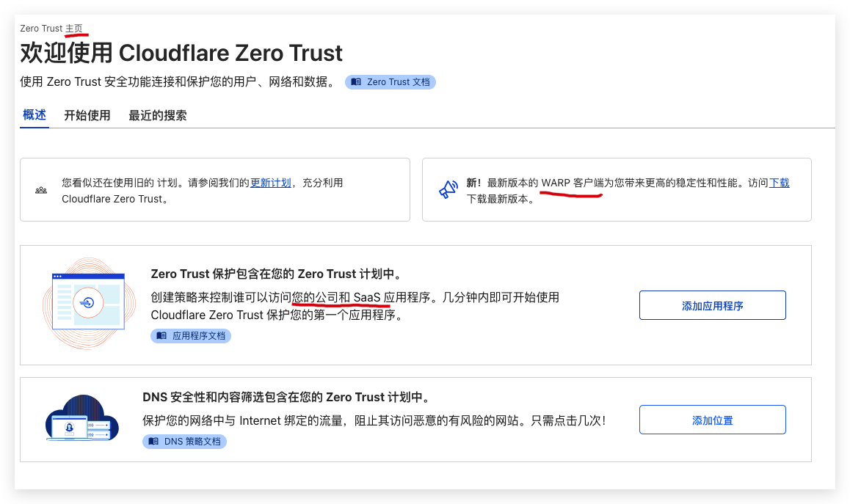
Task: Click the heading Zero Trust 保护包含在您的 Zero Trust 计划中
Action: pos(278,274)
